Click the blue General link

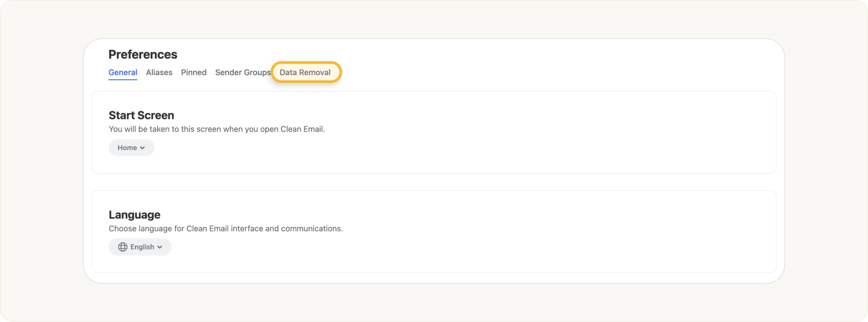tap(123, 72)
